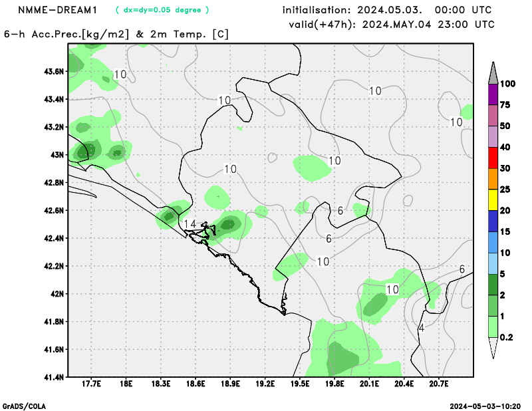
Task: Click the 18.9E longitude axis label
Action: (230, 384)
